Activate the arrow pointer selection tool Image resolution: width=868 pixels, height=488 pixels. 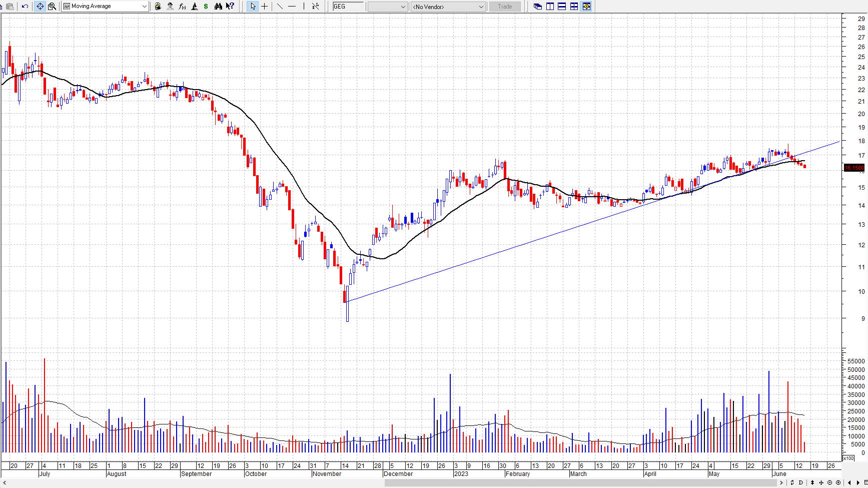[x=253, y=7]
